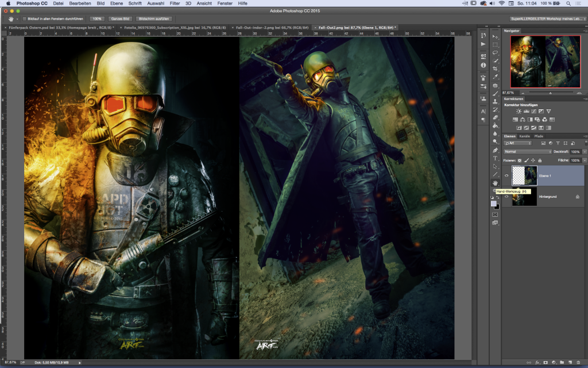Hide the Hintergrund layer
Screen dimensions: 588x368
pyautogui.click(x=506, y=197)
